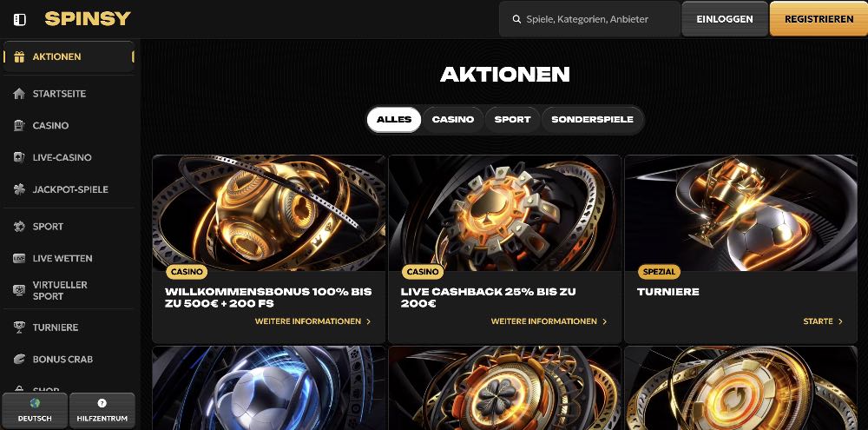Expand Willkommensbonus Weitere Informationen arrow

point(369,321)
